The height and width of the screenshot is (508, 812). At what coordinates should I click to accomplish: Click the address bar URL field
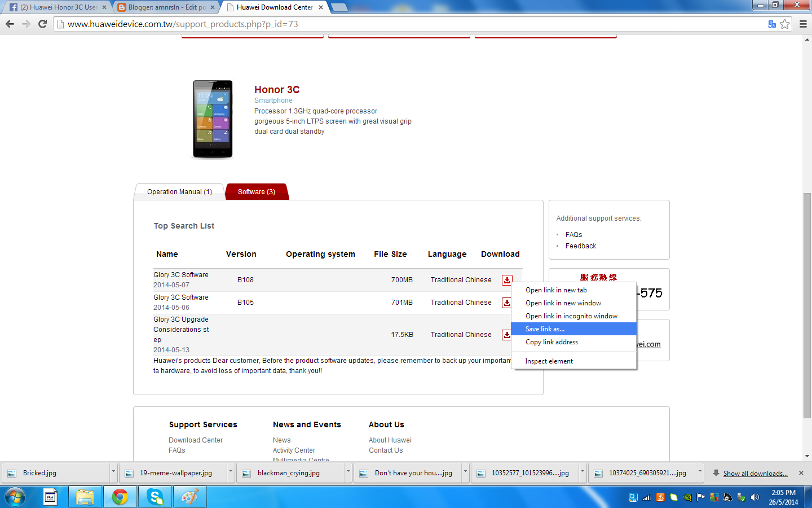tap(412, 24)
